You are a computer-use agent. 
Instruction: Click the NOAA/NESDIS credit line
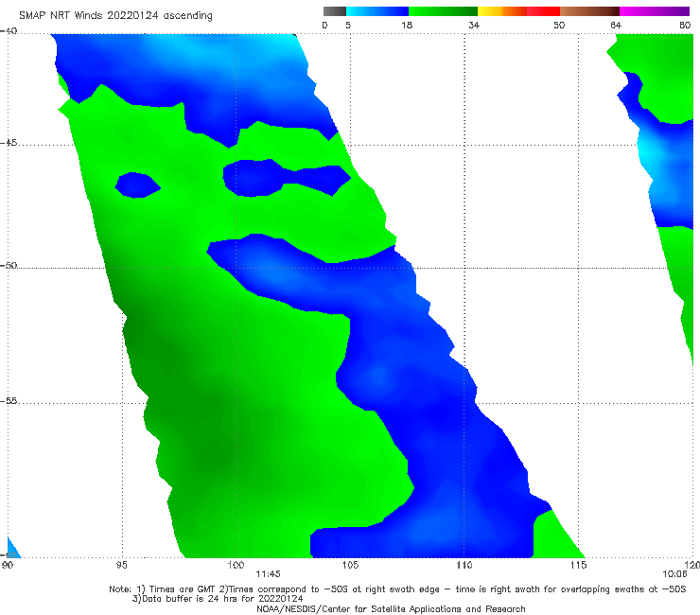(x=391, y=609)
